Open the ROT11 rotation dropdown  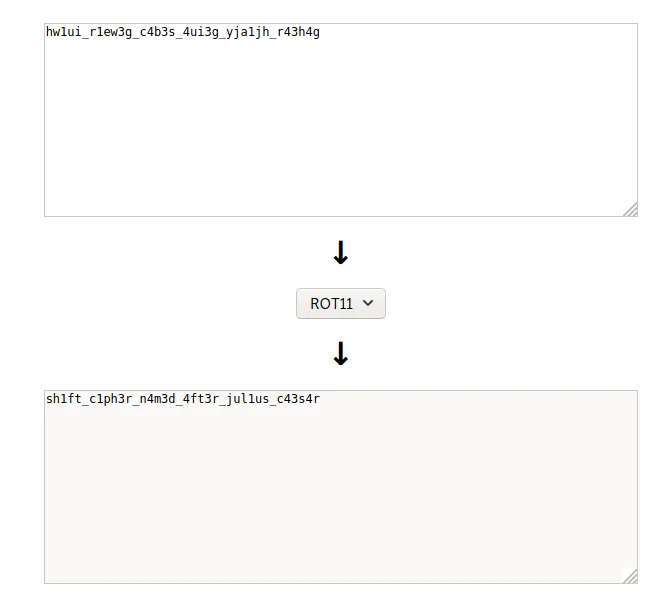pyautogui.click(x=341, y=303)
